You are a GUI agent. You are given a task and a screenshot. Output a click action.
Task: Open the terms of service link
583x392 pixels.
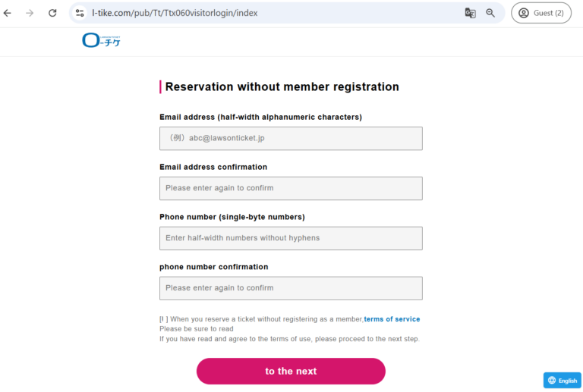click(x=392, y=319)
